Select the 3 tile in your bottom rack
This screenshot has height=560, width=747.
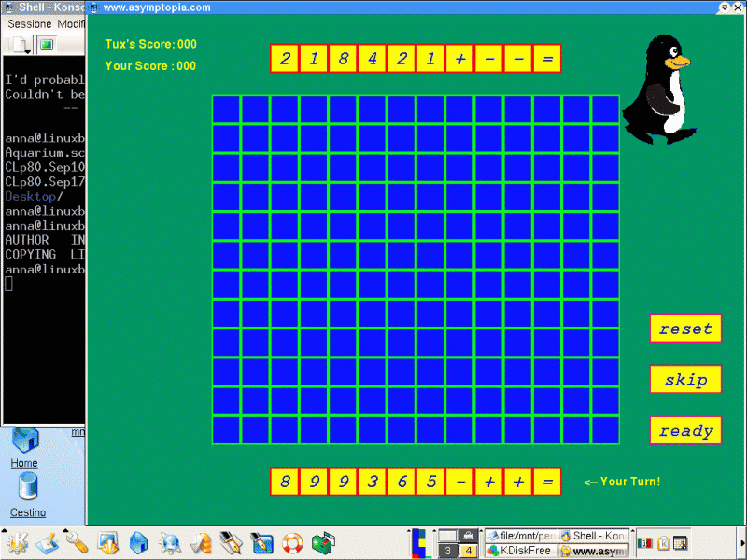coord(372,482)
